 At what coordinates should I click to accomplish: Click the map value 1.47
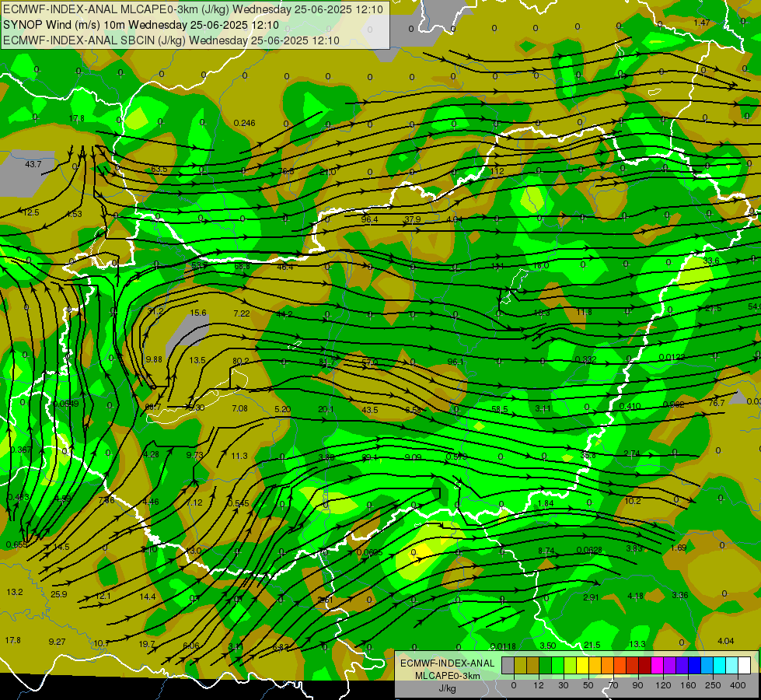coord(702,23)
